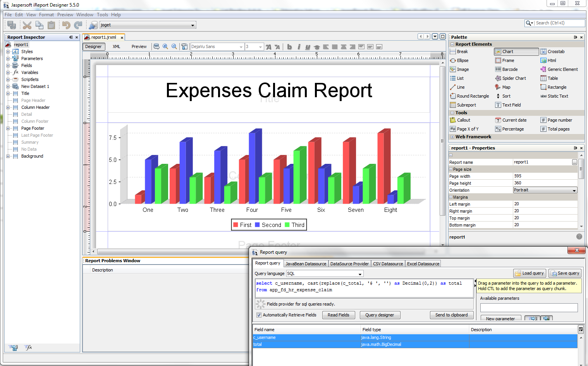Change Orientation from Portrait using its dropdown
Image resolution: width=588 pixels, height=366 pixels.
(x=574, y=190)
